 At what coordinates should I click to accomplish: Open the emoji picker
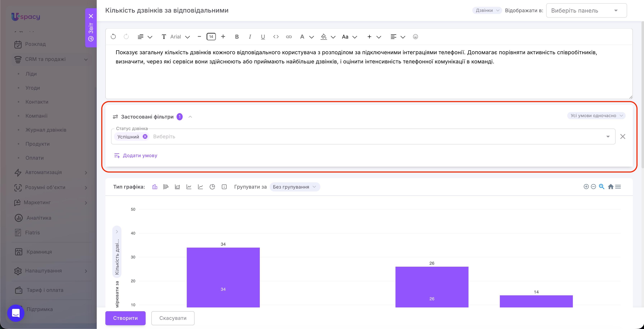pos(415,37)
